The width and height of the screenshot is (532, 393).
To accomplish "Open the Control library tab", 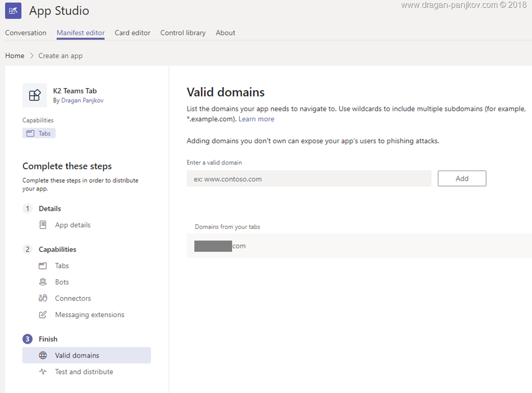I will (x=183, y=33).
